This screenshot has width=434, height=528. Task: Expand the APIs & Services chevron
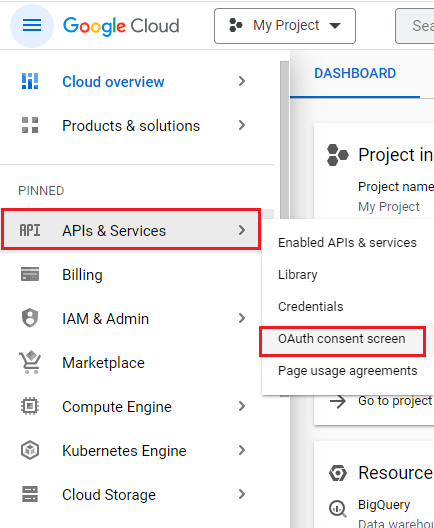(x=242, y=230)
